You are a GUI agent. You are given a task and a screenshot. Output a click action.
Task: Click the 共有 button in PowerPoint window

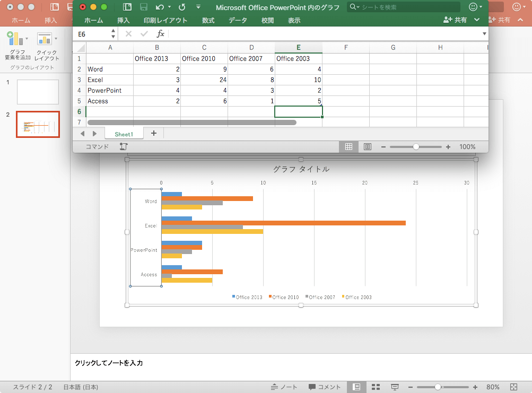click(499, 20)
